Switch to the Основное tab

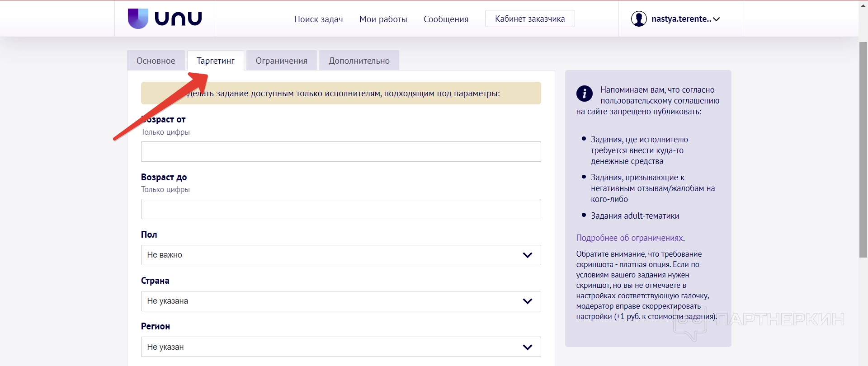156,61
